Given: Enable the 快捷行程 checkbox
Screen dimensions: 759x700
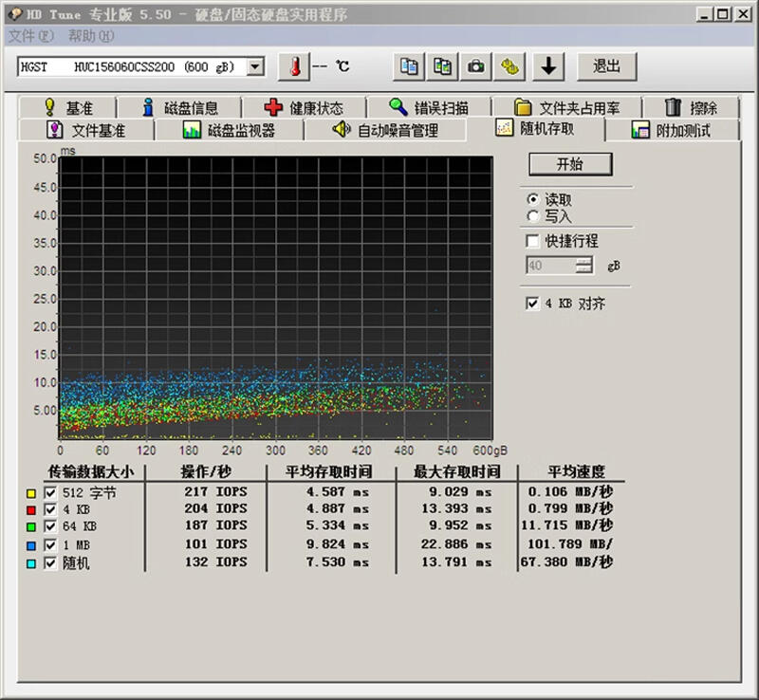Looking at the screenshot, I should tap(532, 241).
